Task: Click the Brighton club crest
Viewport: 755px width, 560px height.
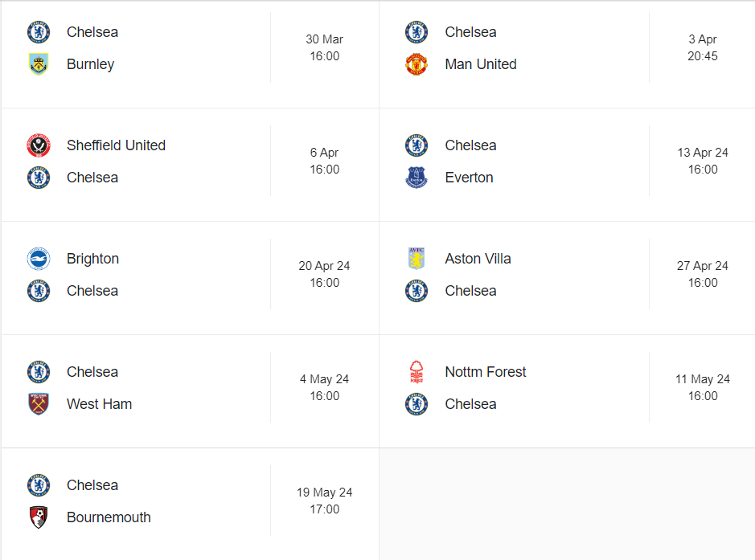Action: point(39,259)
